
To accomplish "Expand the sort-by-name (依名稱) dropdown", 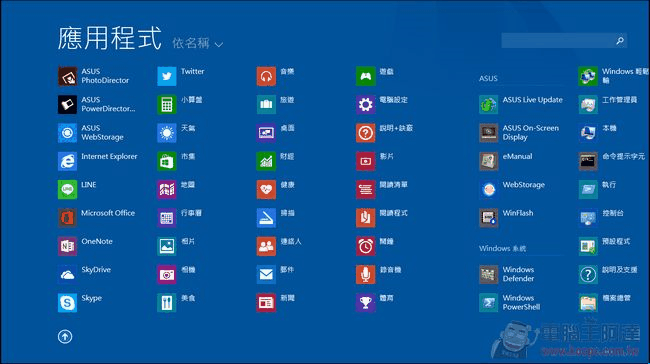I will coord(198,43).
